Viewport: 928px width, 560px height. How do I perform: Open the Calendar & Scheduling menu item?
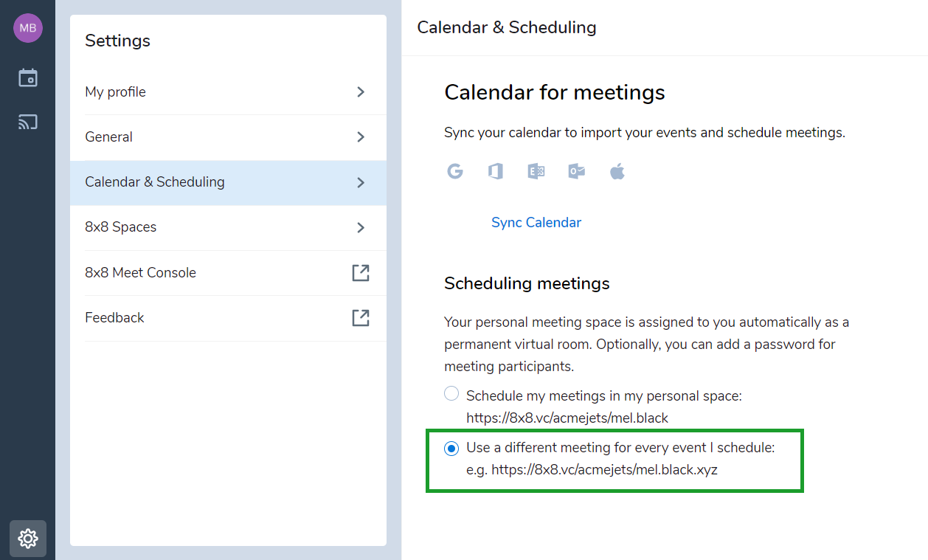click(228, 182)
